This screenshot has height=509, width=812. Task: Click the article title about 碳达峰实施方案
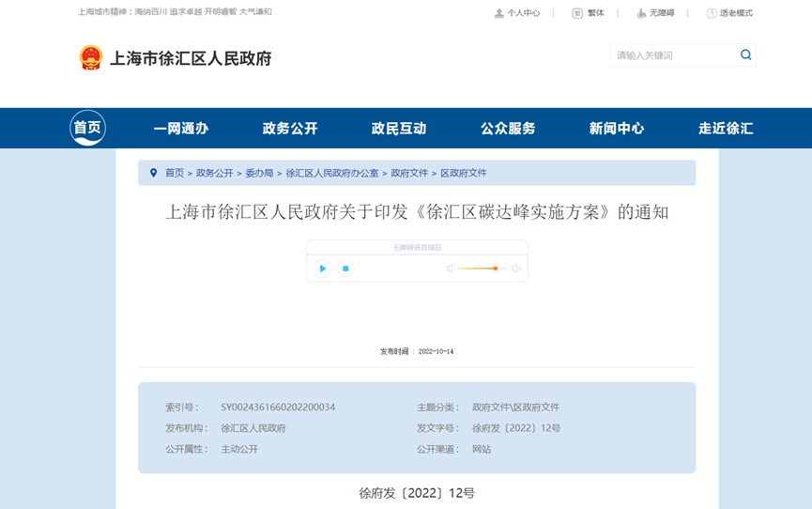coord(417,212)
